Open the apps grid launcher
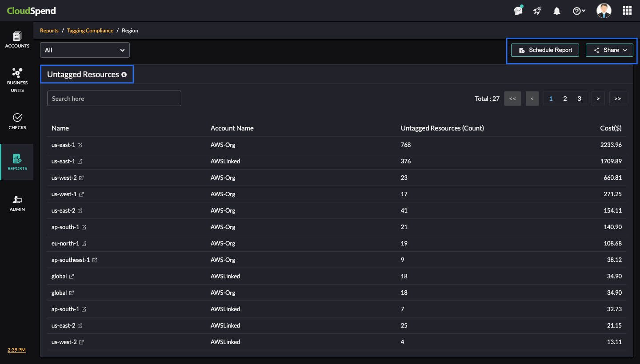 627,11
